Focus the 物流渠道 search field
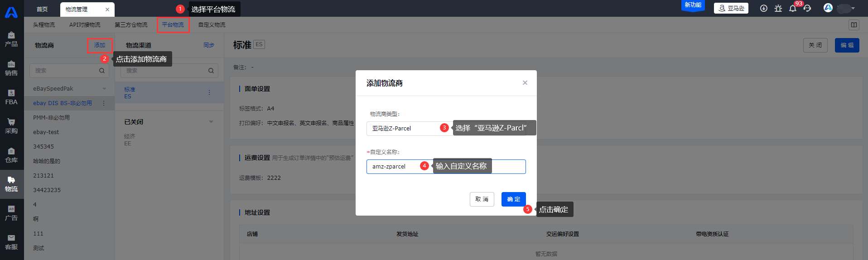 coord(169,71)
